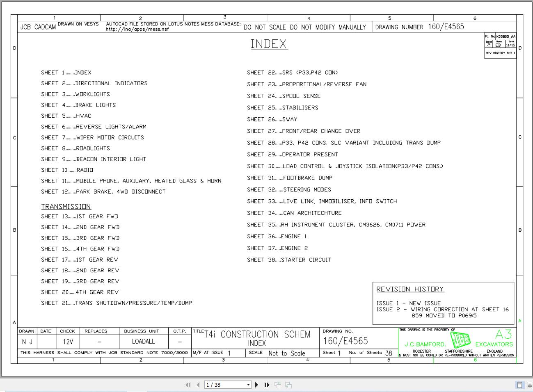This screenshot has width=533, height=392.
Task: Click the previous view icon beside last-page arrow
Action: 277,385
